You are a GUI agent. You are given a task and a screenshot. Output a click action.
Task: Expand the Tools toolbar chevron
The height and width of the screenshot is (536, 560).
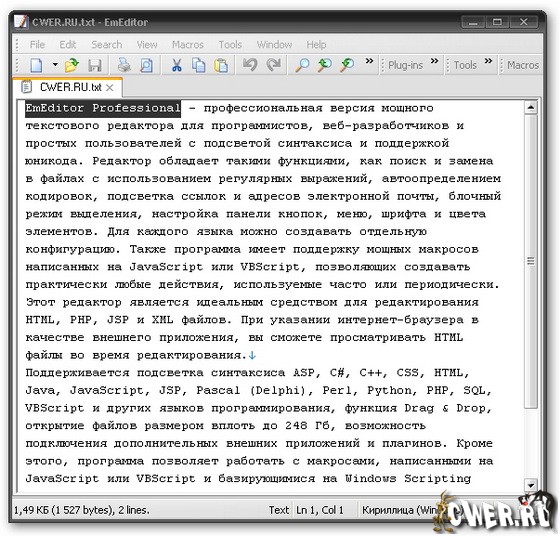[488, 61]
